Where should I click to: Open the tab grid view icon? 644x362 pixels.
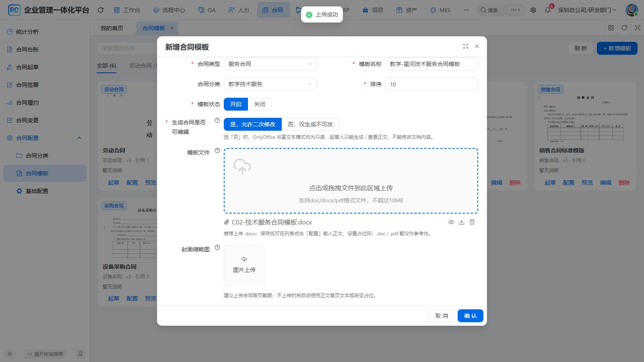pos(611,28)
